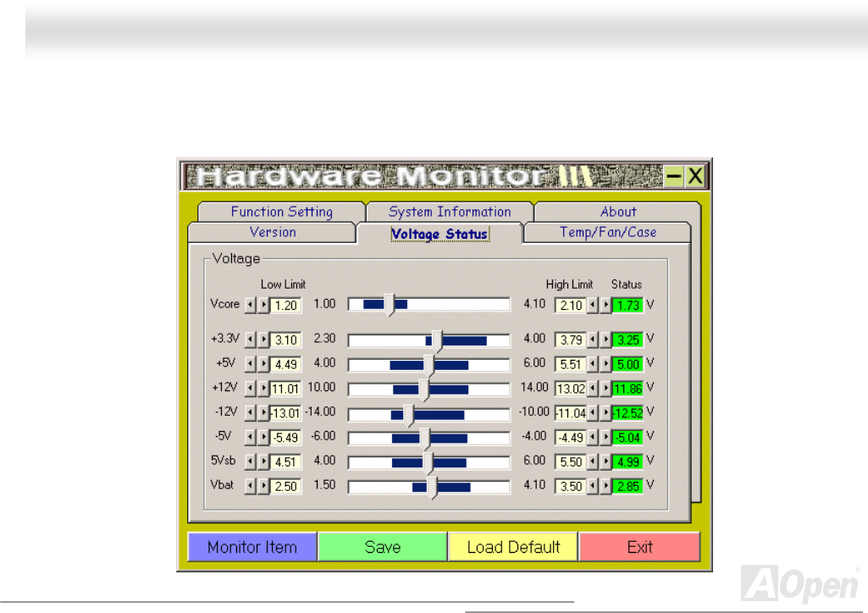Open the Function Setting tab
The width and height of the screenshot is (868, 613).
(x=281, y=212)
